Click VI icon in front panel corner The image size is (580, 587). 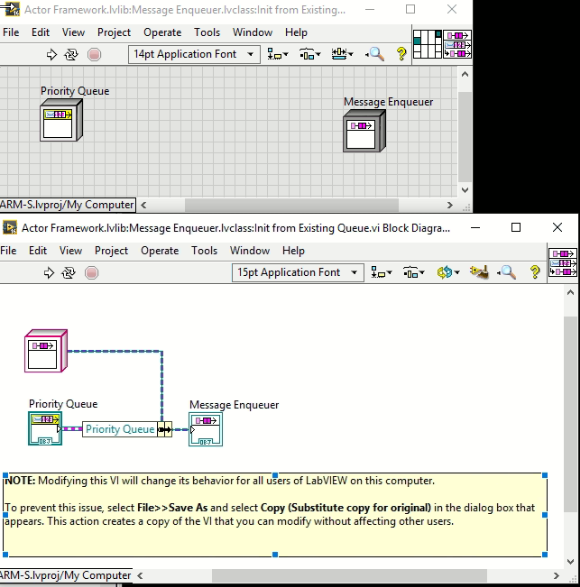tap(458, 44)
